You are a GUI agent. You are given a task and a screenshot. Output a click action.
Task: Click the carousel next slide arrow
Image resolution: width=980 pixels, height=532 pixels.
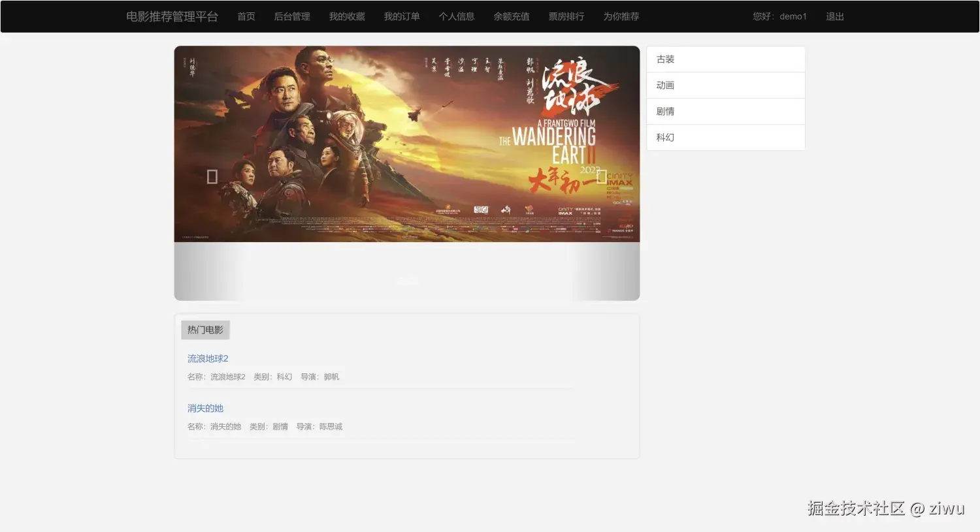[x=602, y=176]
